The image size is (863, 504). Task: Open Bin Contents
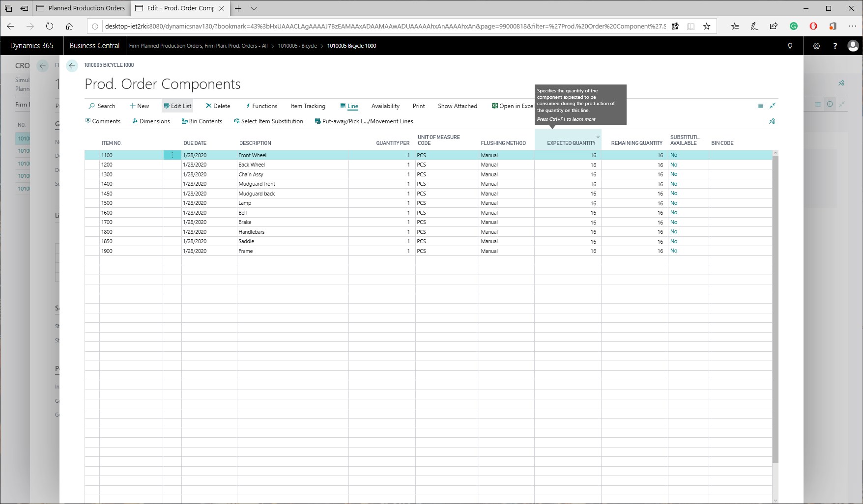point(202,121)
